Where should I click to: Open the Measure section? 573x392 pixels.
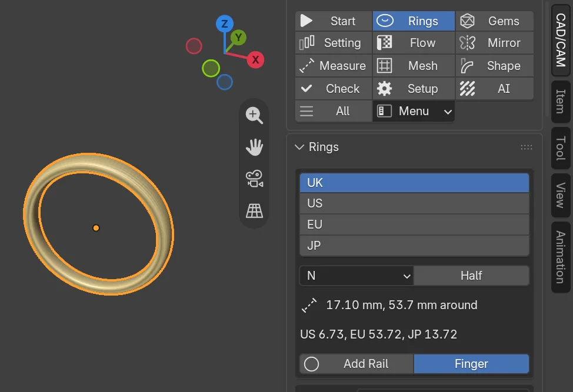[x=334, y=66]
